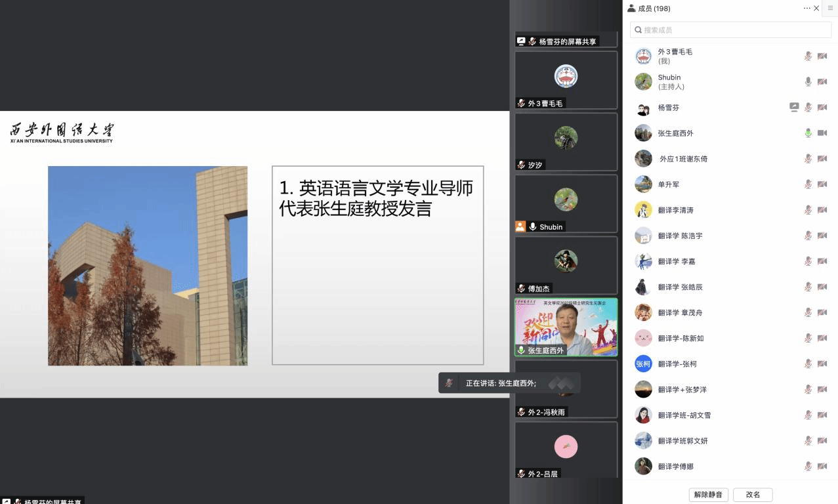Open the three-dot more options in members panel
The height and width of the screenshot is (504, 838).
pyautogui.click(x=807, y=9)
